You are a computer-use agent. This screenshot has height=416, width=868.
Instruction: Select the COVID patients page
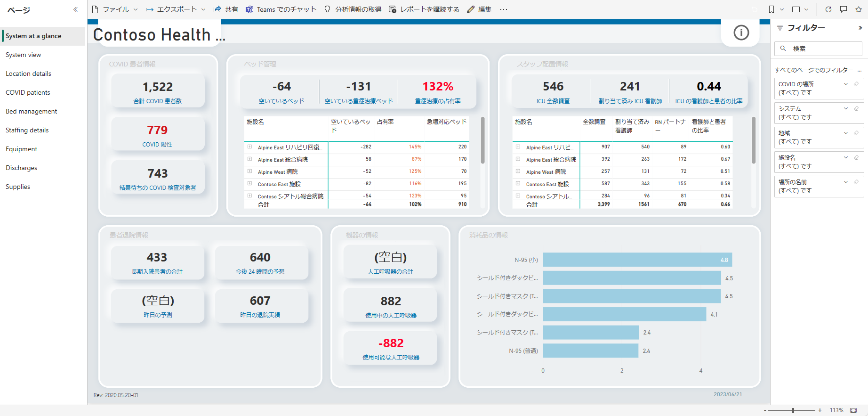point(42,92)
